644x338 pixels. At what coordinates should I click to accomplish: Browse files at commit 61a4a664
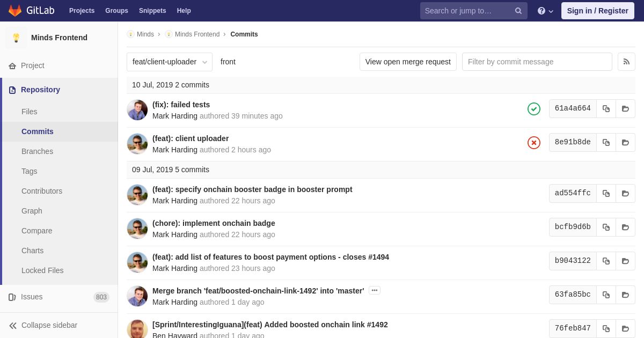[x=625, y=108]
